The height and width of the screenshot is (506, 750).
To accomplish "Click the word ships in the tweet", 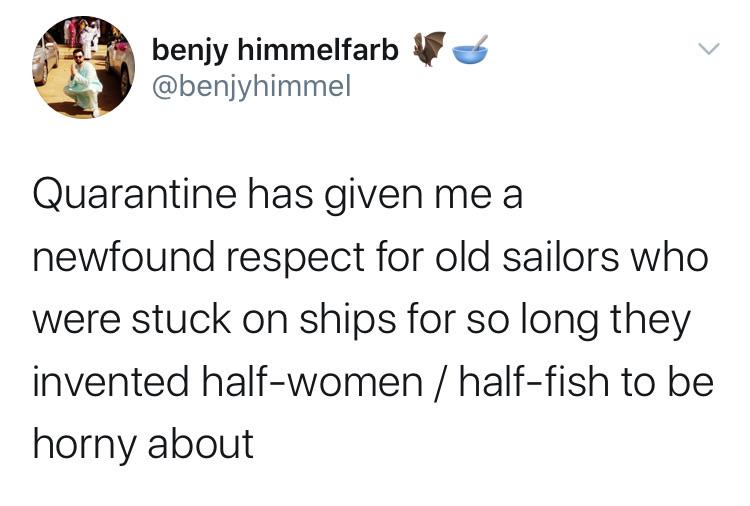I will pyautogui.click(x=348, y=321).
